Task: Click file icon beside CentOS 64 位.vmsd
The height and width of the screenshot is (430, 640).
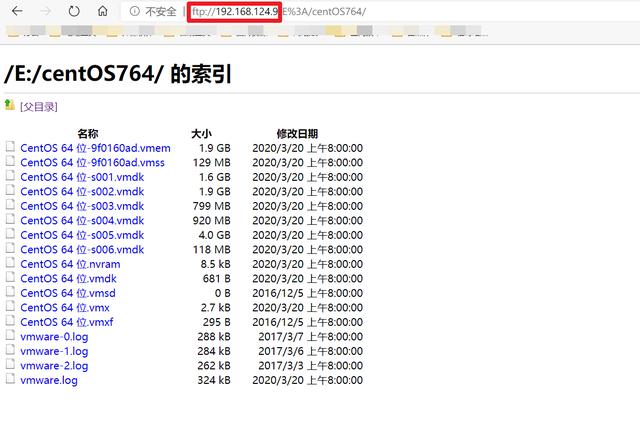Action: pyautogui.click(x=10, y=292)
